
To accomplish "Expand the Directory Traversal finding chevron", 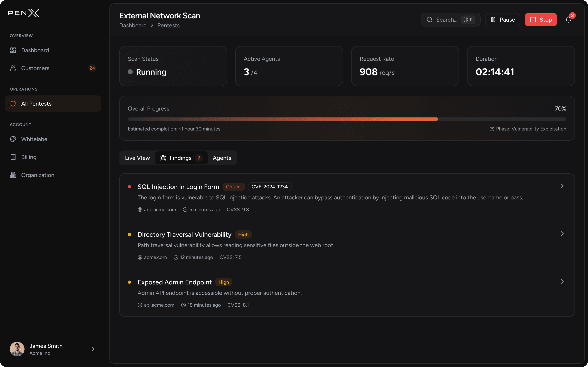I will point(562,234).
